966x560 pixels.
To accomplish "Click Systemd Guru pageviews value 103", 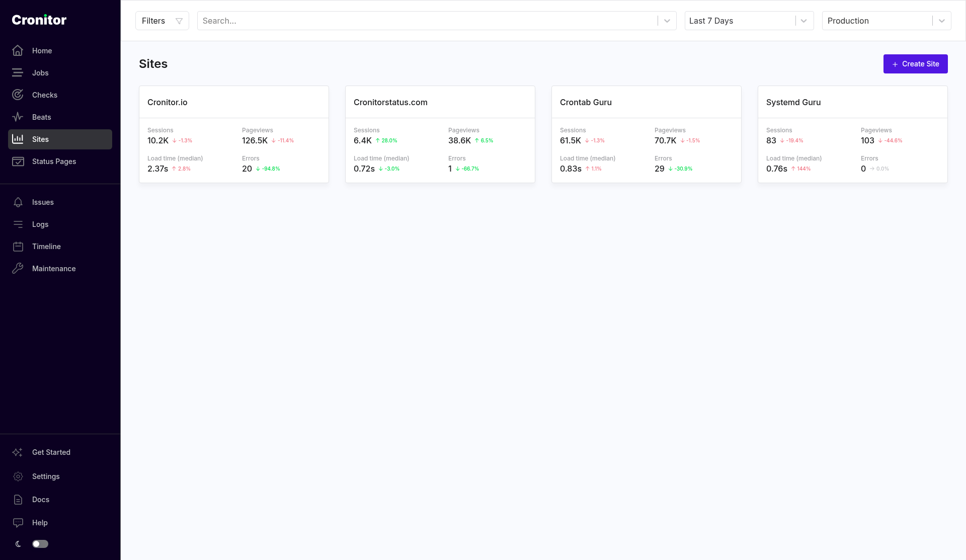I will [867, 140].
